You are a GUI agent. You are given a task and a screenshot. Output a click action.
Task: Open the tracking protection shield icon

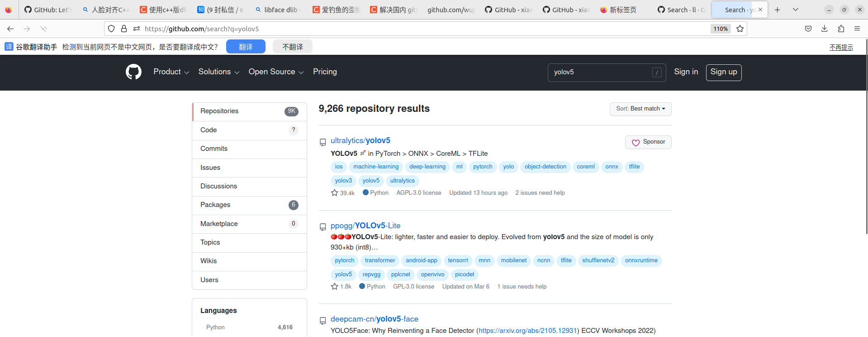click(x=111, y=29)
